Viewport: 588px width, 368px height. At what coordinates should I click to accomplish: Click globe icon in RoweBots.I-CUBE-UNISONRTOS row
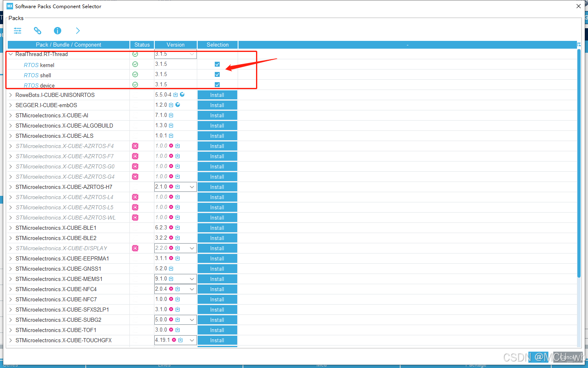(x=182, y=94)
